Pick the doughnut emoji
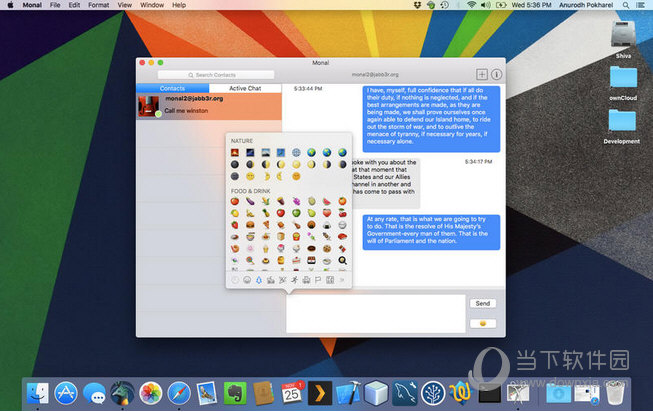653x412 pixels. click(312, 249)
